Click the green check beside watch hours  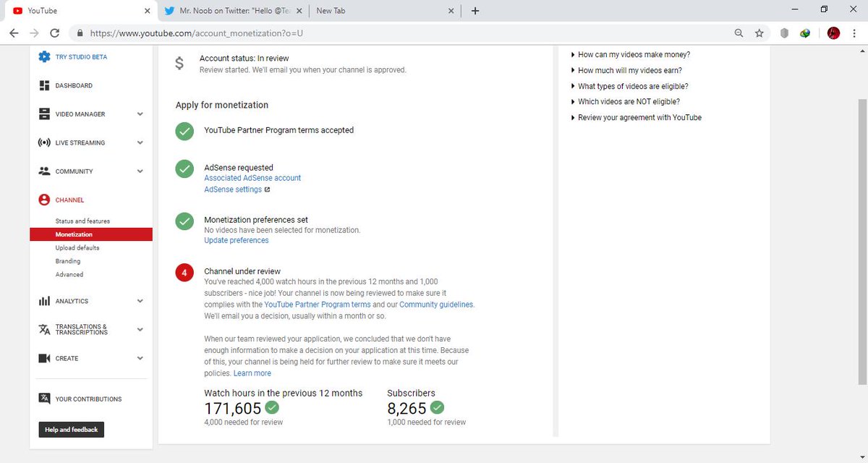(x=272, y=407)
